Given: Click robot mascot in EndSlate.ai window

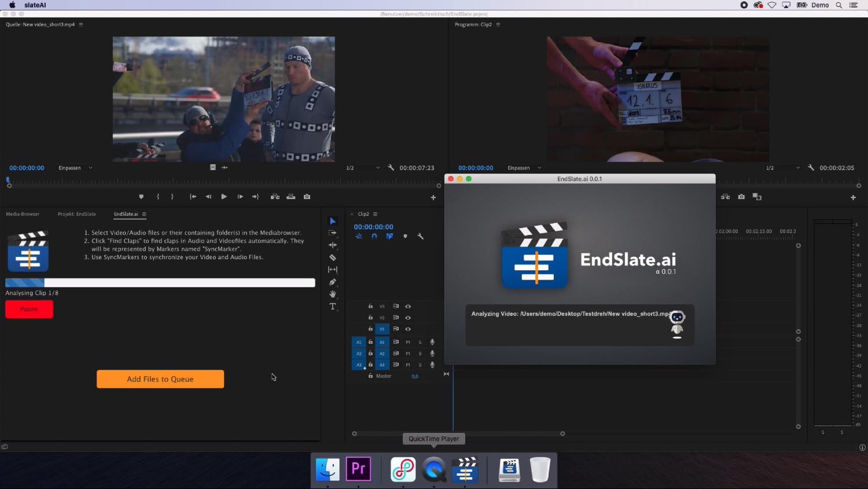Looking at the screenshot, I should [x=677, y=324].
